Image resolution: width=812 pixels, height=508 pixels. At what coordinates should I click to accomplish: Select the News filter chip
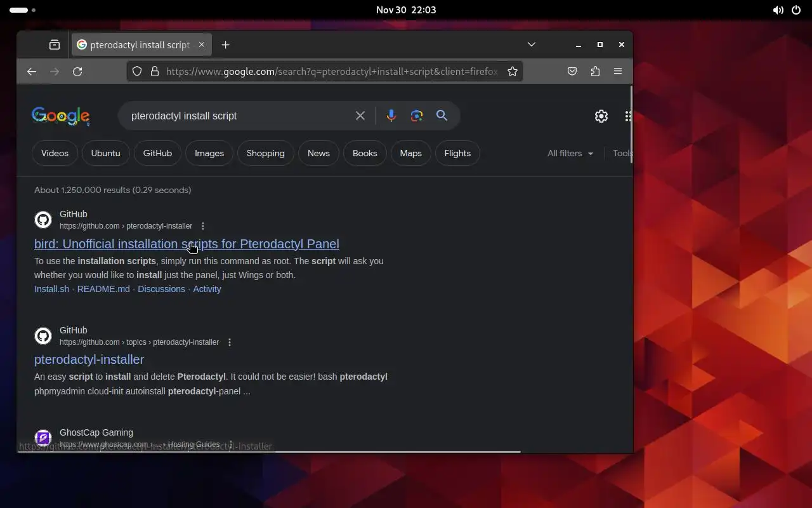coord(318,153)
